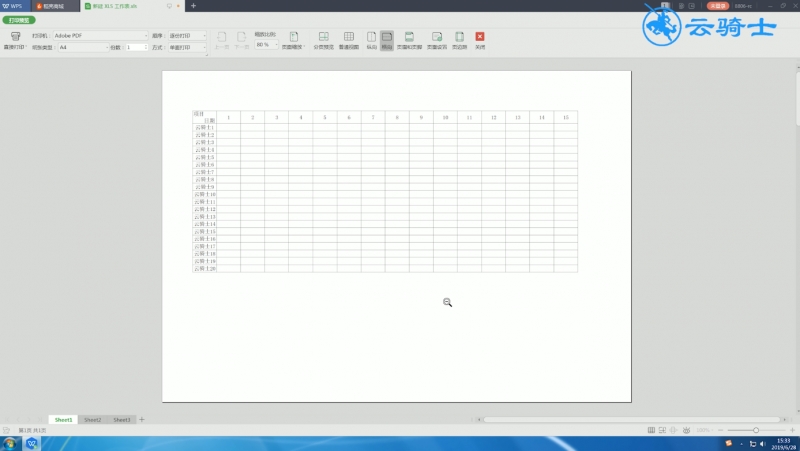Open the zoom ratio 80% dropdown
800x451 pixels.
[x=266, y=45]
